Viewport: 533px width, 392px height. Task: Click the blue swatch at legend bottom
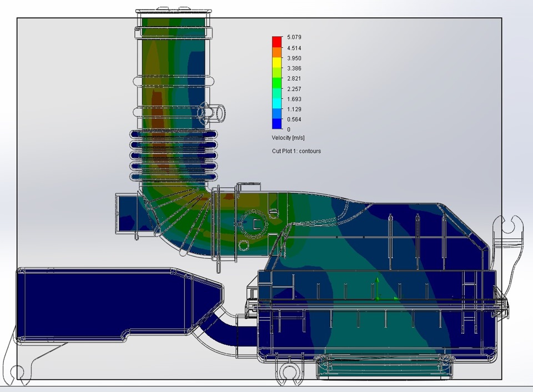click(x=276, y=124)
